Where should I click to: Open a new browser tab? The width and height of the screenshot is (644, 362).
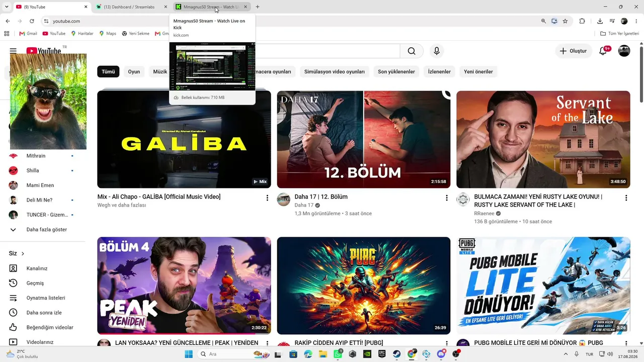(258, 7)
